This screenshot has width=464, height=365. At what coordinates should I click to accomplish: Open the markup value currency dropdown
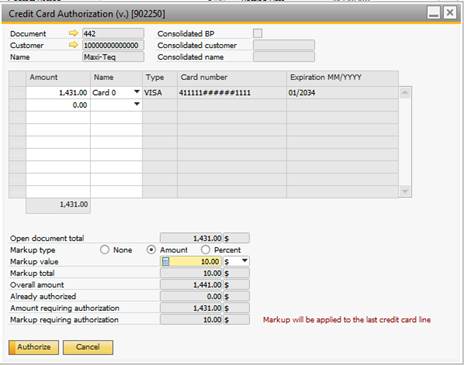pyautogui.click(x=245, y=261)
